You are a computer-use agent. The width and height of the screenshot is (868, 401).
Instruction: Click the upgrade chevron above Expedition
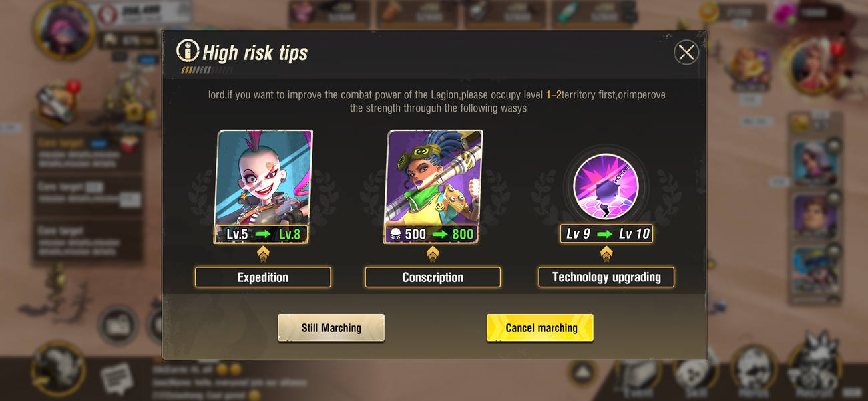coord(262,254)
